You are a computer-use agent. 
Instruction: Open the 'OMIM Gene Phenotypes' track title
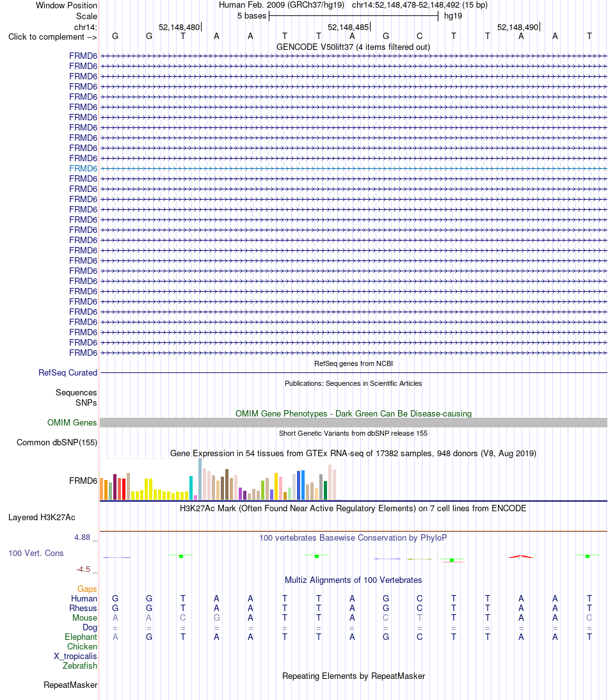point(353,413)
